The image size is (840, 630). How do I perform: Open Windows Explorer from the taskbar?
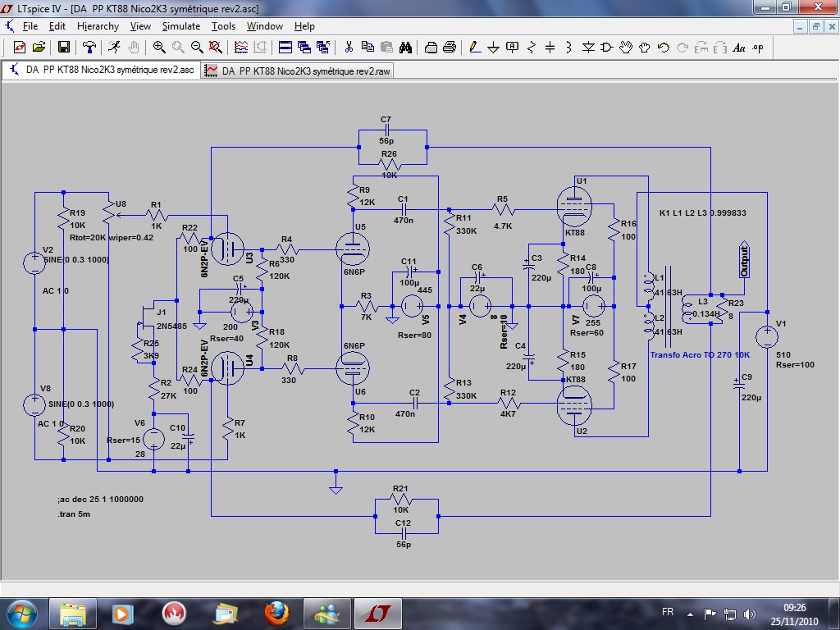click(x=73, y=614)
